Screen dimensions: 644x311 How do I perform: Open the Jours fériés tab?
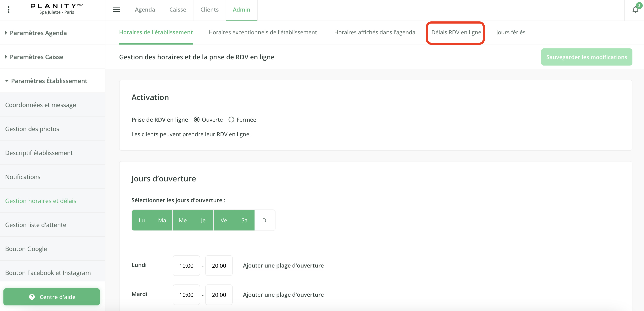point(511,33)
